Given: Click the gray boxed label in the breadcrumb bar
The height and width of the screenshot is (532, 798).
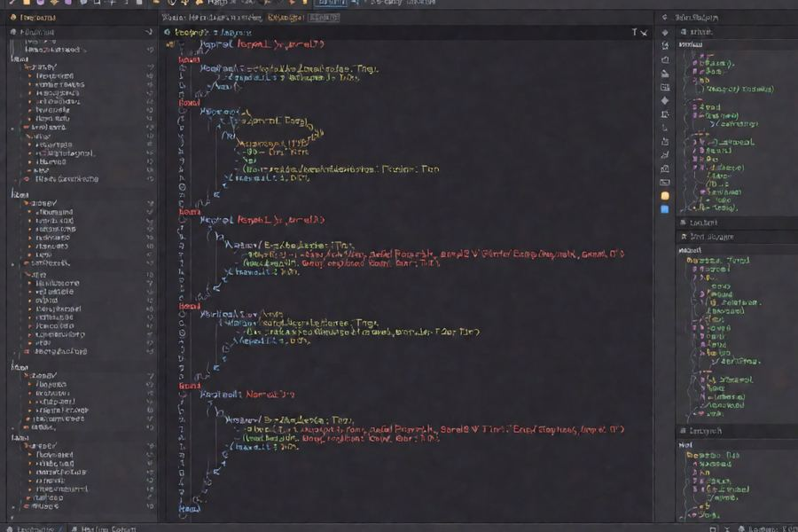Looking at the screenshot, I should pos(324,18).
